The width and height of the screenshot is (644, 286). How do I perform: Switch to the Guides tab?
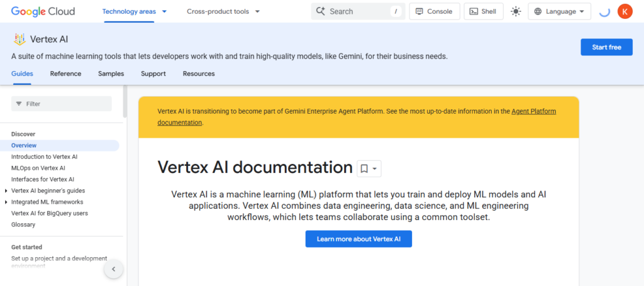click(x=22, y=74)
